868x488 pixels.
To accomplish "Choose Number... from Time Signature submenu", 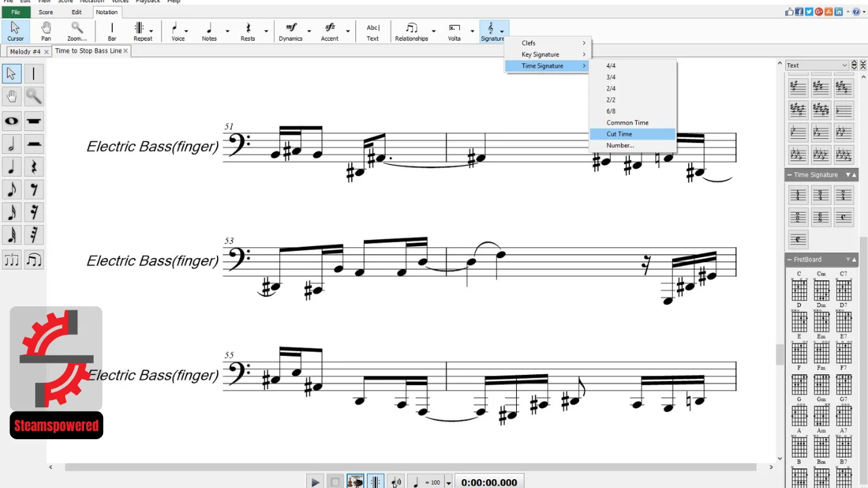I will coord(633,145).
